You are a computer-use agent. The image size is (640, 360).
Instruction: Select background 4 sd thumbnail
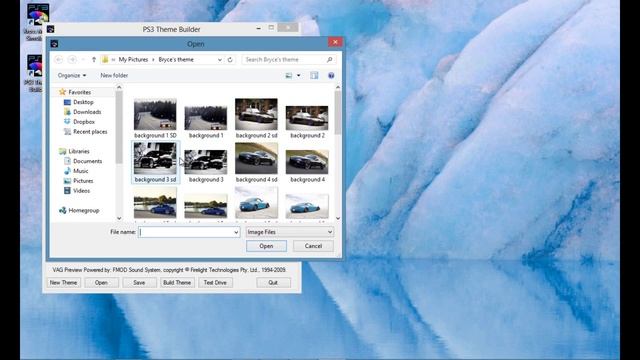point(256,162)
